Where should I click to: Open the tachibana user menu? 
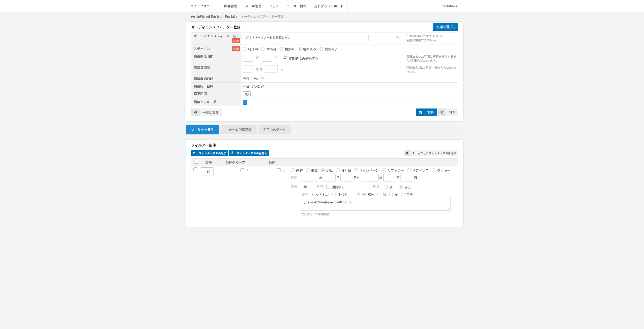[x=450, y=6]
